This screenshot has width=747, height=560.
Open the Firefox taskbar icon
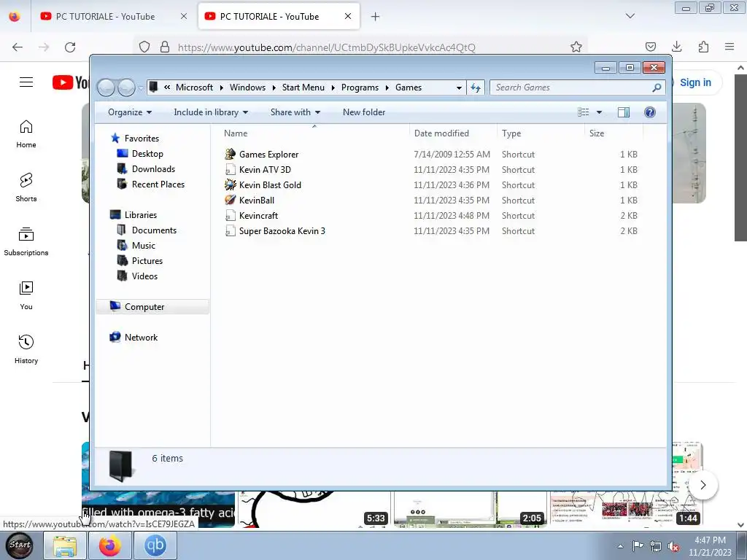pyautogui.click(x=110, y=545)
